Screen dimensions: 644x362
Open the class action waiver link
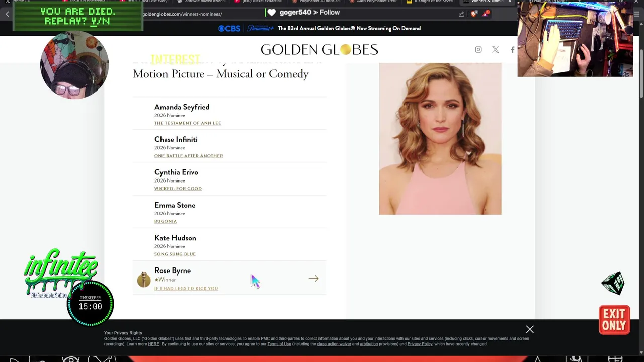(x=334, y=344)
